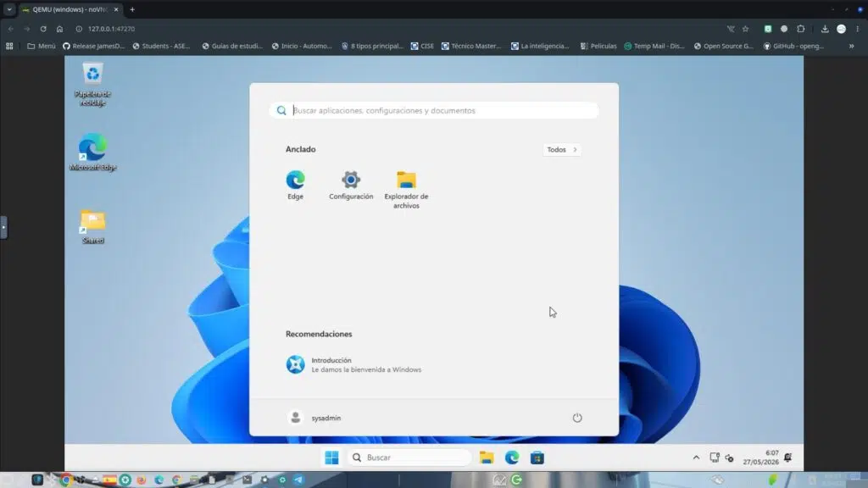Expand the bookmarks overflow chevron
This screenshot has height=488, width=868.
(x=851, y=46)
